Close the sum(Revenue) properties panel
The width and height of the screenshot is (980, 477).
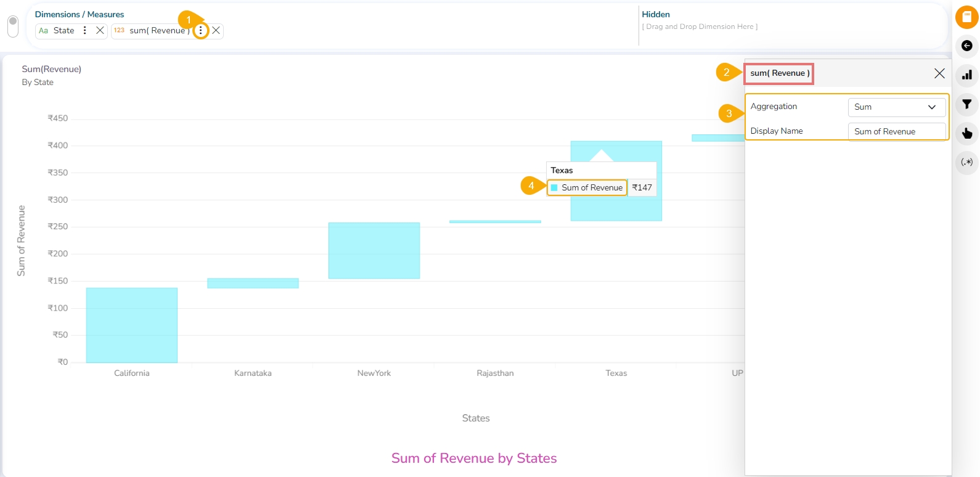[x=939, y=73]
